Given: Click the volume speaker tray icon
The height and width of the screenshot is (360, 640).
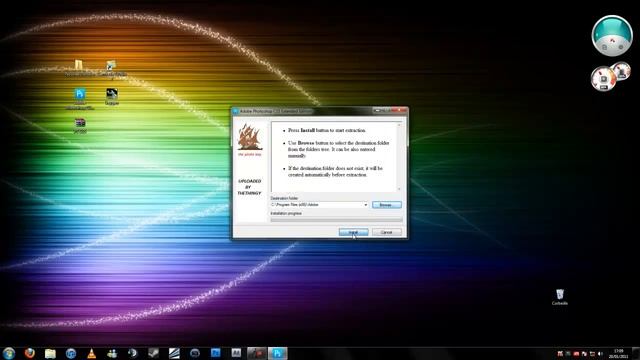Looking at the screenshot, I should coord(600,354).
